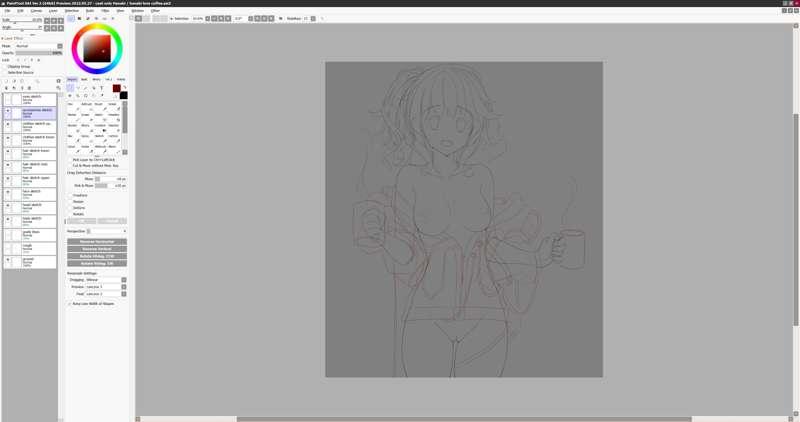
Task: Expand the Layer Effect section
Action: (x=12, y=38)
